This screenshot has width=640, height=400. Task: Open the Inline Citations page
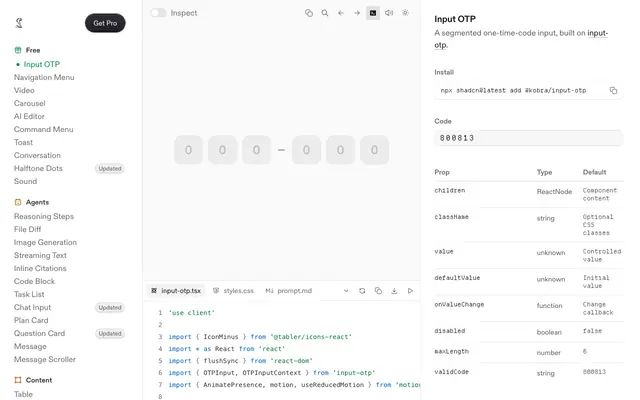tap(40, 269)
